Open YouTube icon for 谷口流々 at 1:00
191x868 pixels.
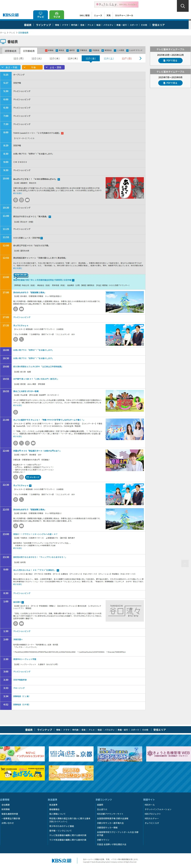click(21, 623)
